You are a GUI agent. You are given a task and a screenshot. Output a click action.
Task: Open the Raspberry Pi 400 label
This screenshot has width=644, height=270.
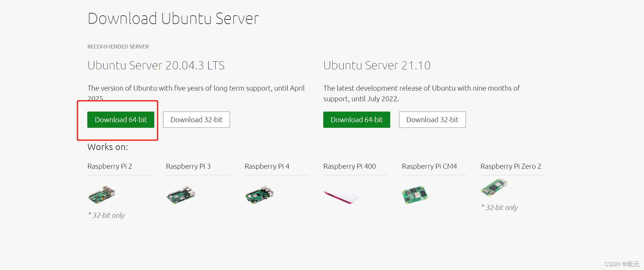350,166
